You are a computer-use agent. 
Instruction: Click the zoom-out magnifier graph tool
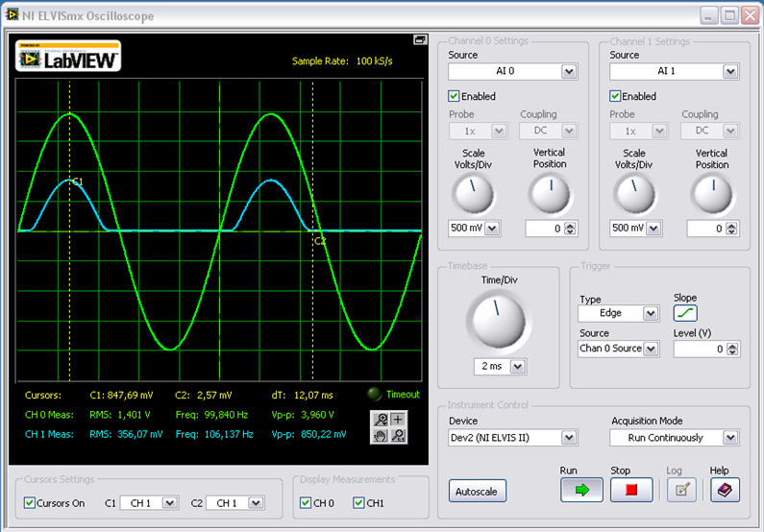[x=398, y=435]
